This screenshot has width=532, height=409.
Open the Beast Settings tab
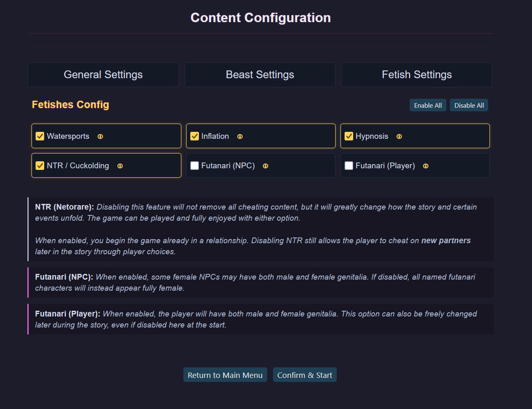click(x=260, y=75)
